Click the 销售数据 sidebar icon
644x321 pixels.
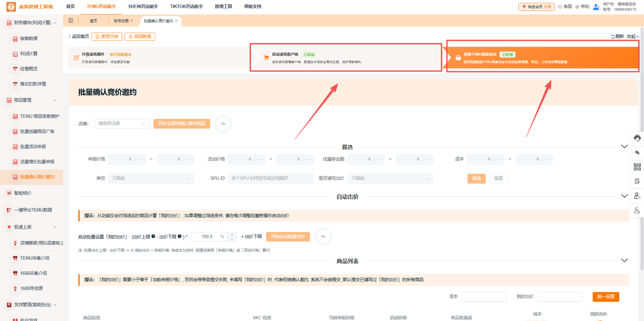[15, 39]
